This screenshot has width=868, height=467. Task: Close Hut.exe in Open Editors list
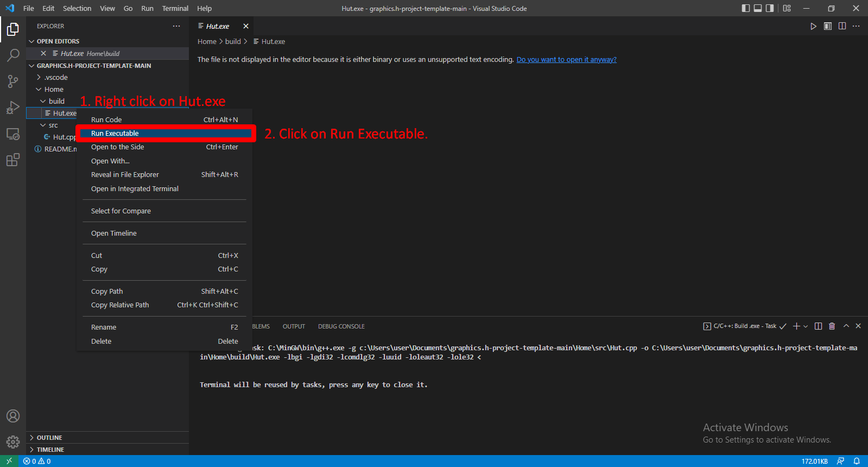point(43,53)
